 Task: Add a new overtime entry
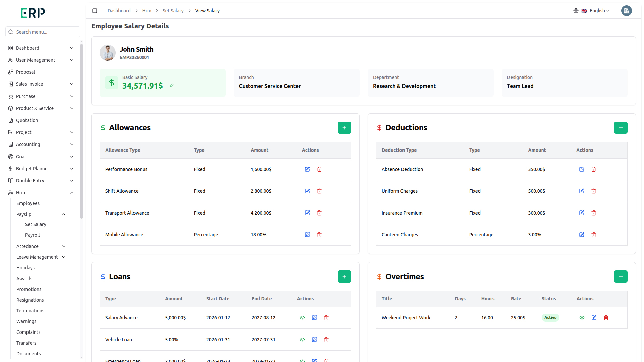[621, 277]
